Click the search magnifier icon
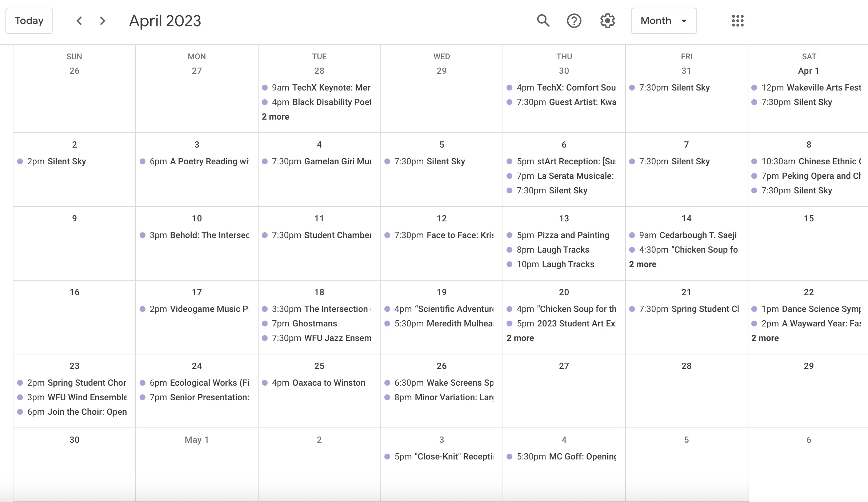Screen dimensions: 868x502 point(543,21)
